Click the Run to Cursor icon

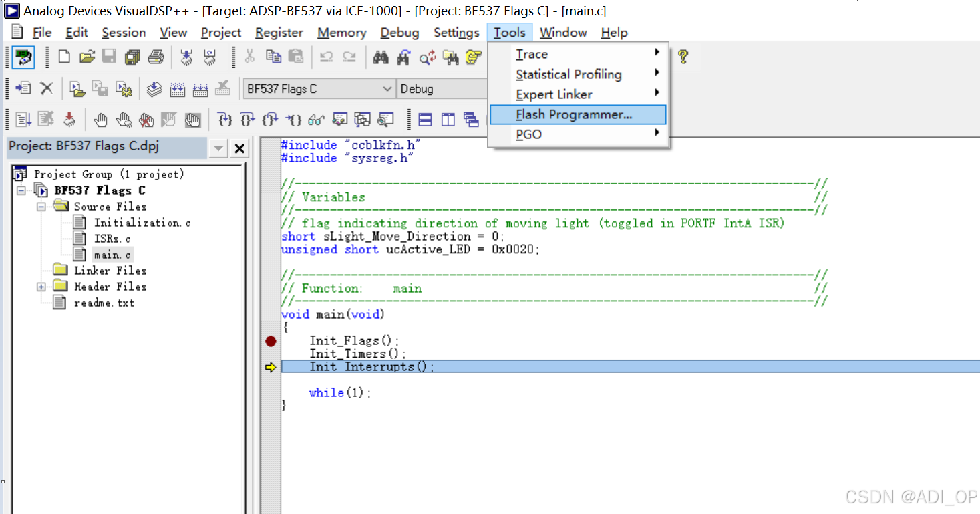(x=293, y=120)
